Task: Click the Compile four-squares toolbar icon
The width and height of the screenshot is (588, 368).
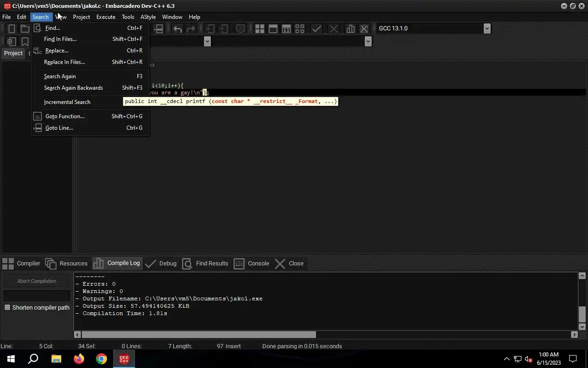Action: [260, 29]
